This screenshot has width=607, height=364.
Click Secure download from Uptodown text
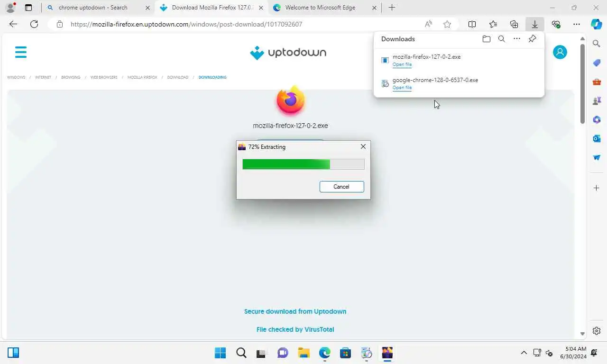click(295, 311)
